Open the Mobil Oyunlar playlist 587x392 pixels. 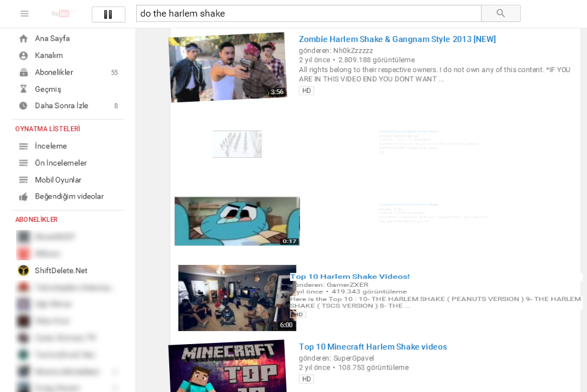pyautogui.click(x=58, y=180)
